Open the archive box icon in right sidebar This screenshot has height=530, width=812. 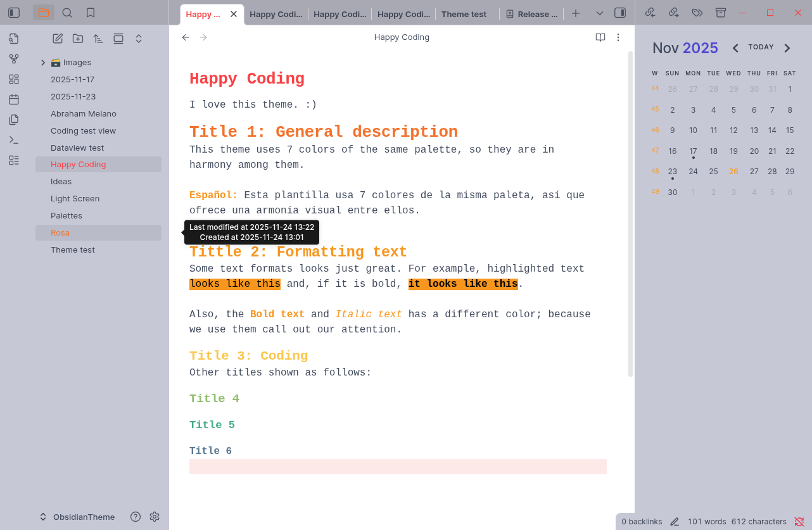click(721, 13)
